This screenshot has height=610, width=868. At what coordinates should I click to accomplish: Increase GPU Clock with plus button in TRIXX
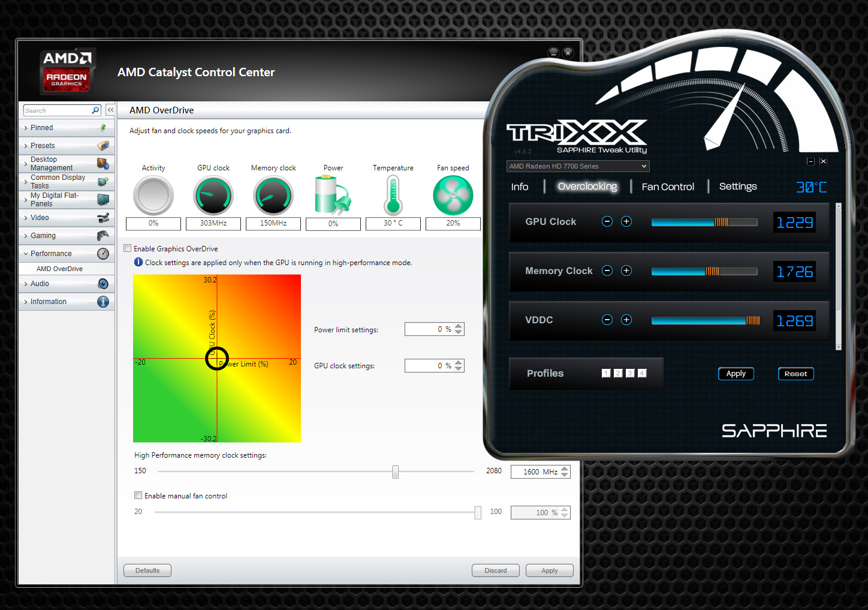(626, 221)
